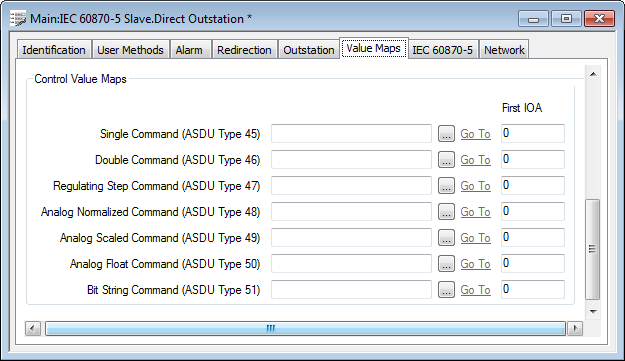Open browse ellipsis for Analog Float Command
Viewport: 625px width, 361px height.
[x=446, y=263]
